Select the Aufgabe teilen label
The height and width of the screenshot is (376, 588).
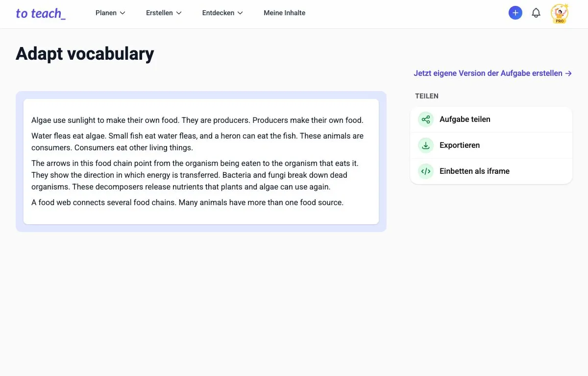click(465, 119)
